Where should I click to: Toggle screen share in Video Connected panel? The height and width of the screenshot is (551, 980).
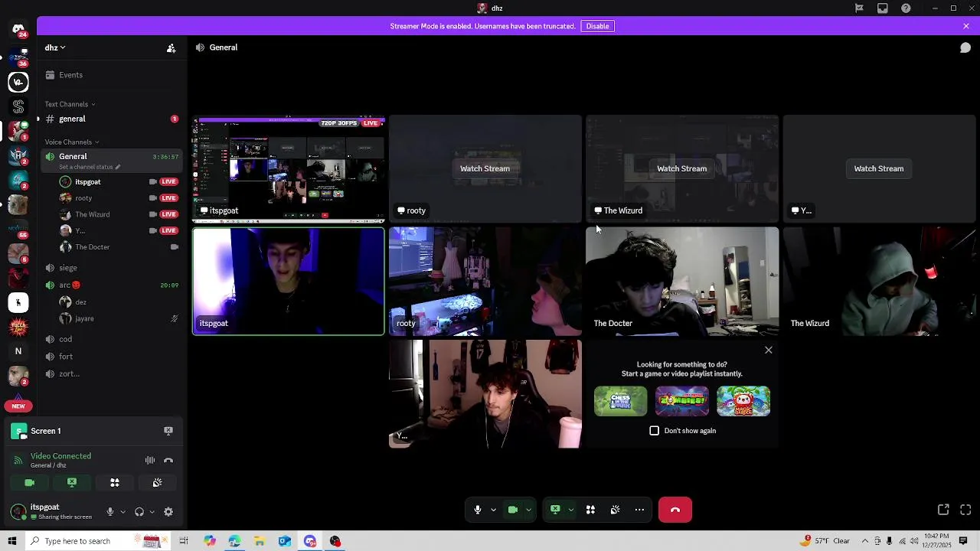coord(72,483)
